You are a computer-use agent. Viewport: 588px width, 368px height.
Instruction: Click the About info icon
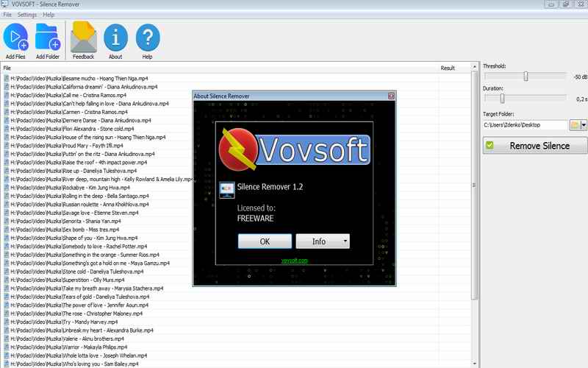(115, 37)
